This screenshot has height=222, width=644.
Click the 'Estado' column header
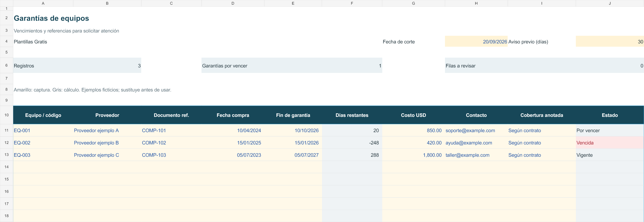click(x=610, y=115)
